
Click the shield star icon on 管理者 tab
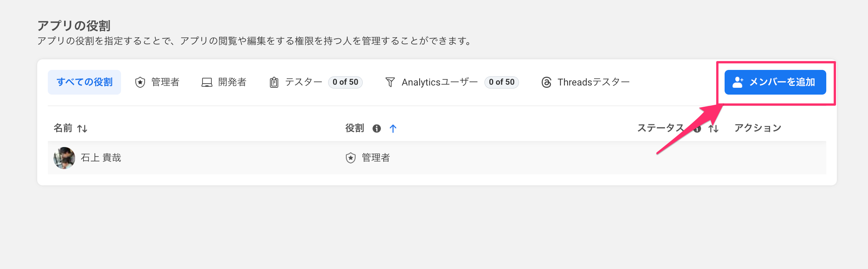tap(140, 82)
